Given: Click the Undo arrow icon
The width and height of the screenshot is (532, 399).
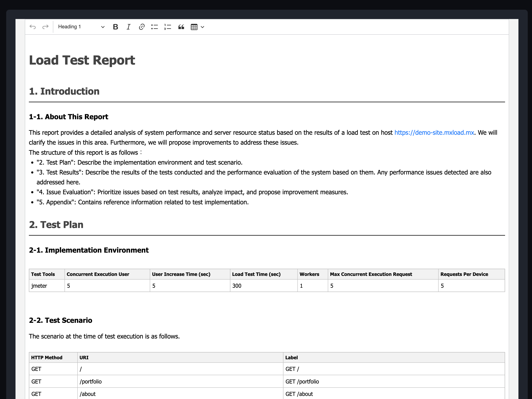Looking at the screenshot, I should pyautogui.click(x=33, y=27).
